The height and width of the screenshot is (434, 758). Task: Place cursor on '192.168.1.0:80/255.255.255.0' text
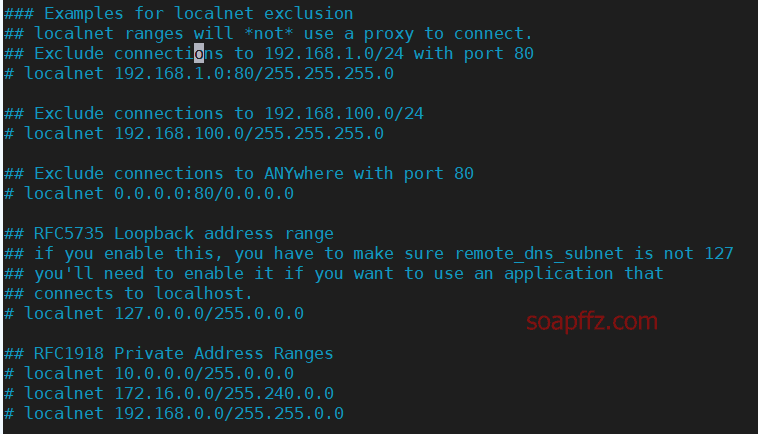[x=254, y=73]
